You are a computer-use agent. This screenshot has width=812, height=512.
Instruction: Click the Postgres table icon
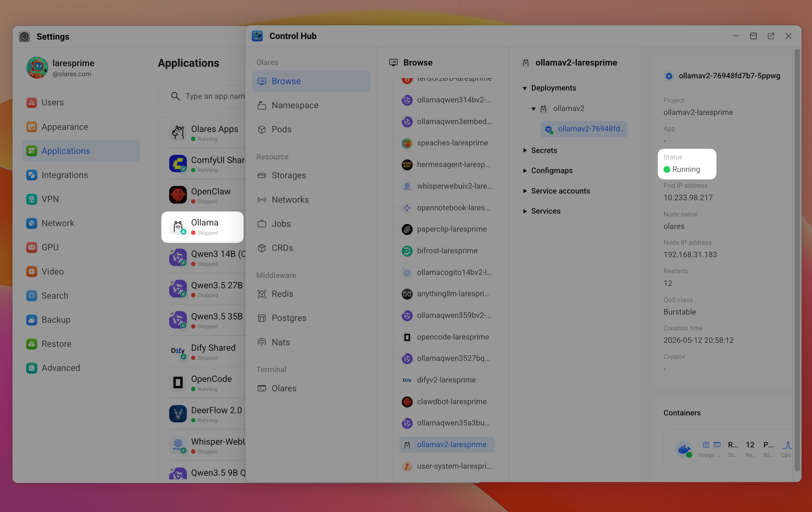tap(262, 318)
